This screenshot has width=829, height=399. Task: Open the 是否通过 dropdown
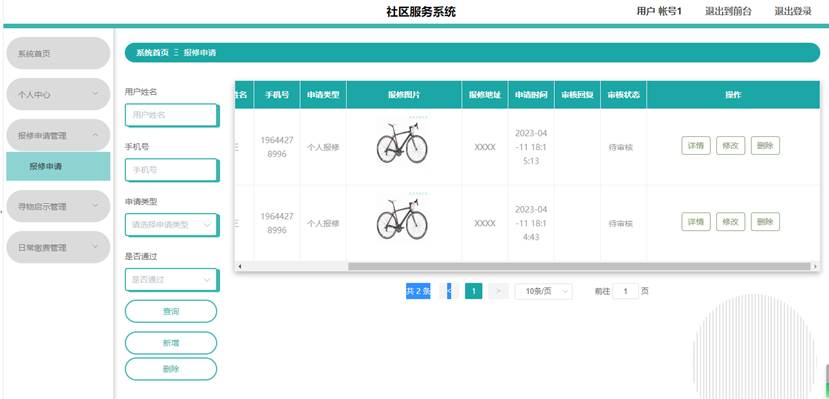click(x=171, y=280)
